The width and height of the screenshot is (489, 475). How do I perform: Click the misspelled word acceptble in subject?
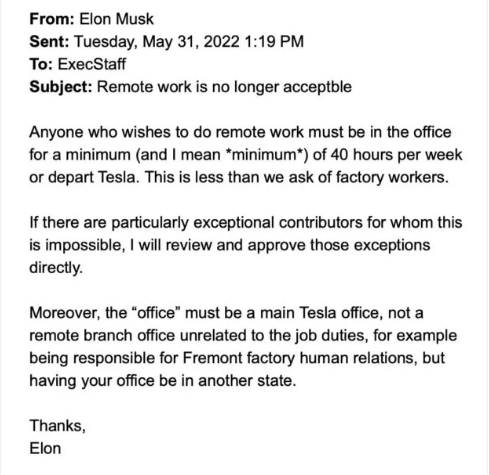(317, 87)
